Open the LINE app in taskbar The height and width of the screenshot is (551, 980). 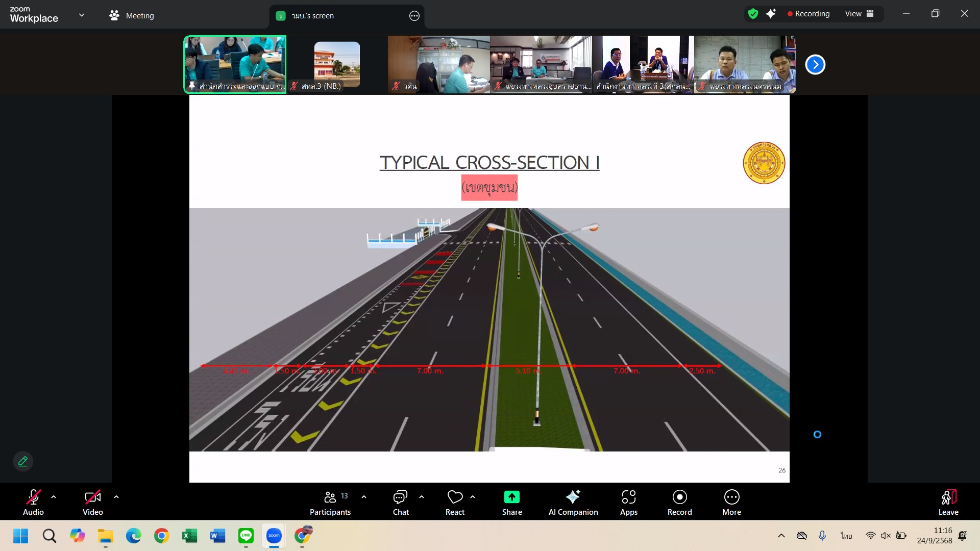pyautogui.click(x=246, y=536)
